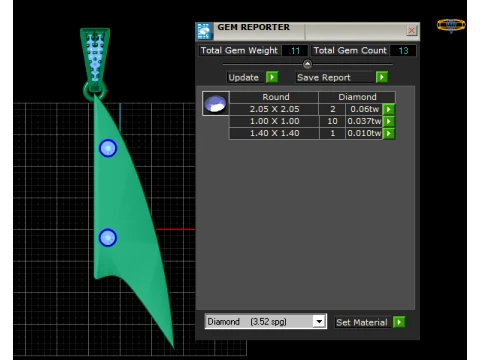Select the 1.40 X 1.40 size cell
Screen dimensions: 480x360
[274, 133]
